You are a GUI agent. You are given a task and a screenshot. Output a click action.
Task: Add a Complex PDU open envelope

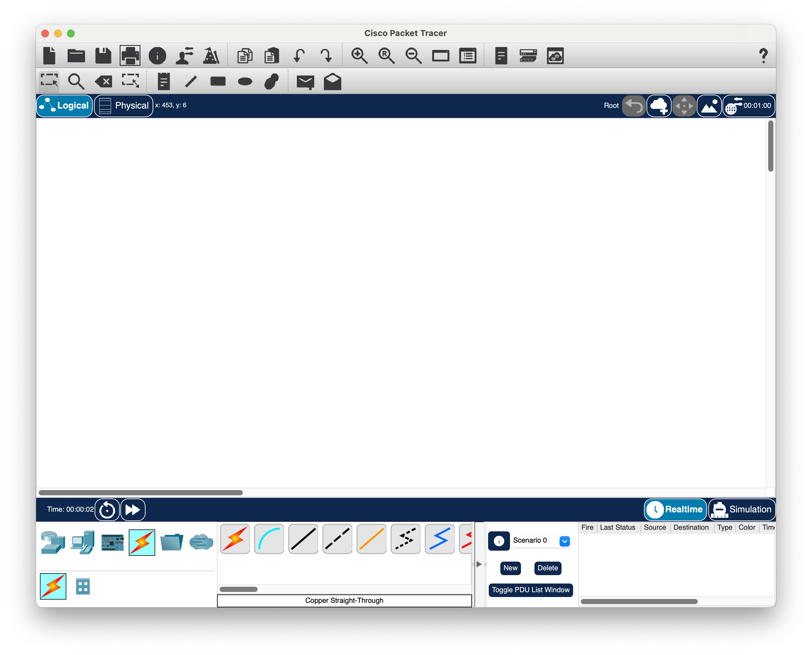click(332, 81)
